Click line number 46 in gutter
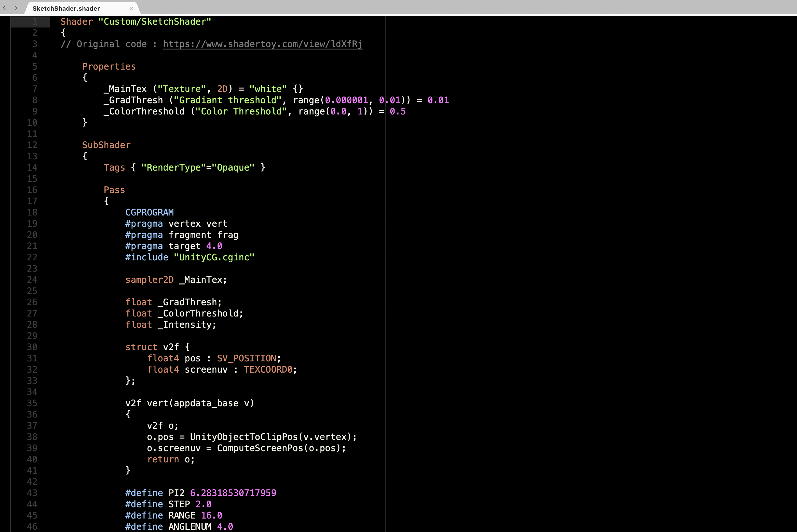 pos(32,527)
